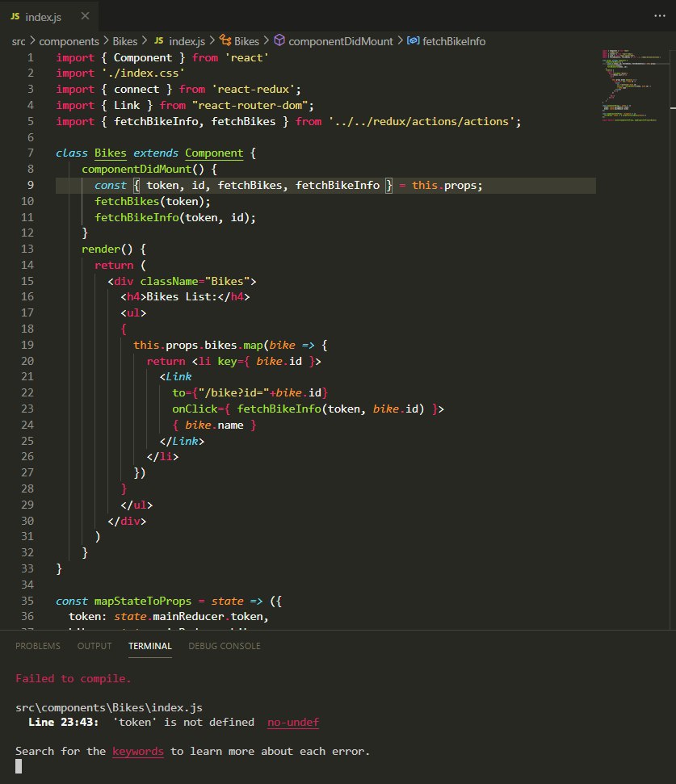Open the DEBUG CONSOLE panel tab

pos(225,646)
